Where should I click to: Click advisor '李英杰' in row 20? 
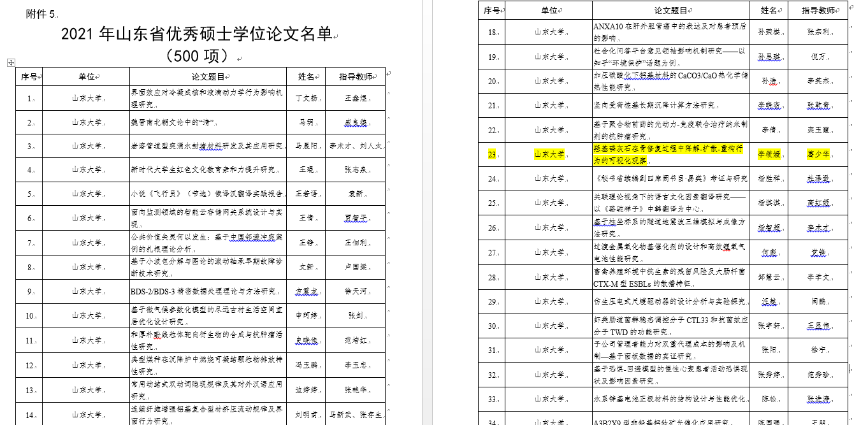click(819, 81)
